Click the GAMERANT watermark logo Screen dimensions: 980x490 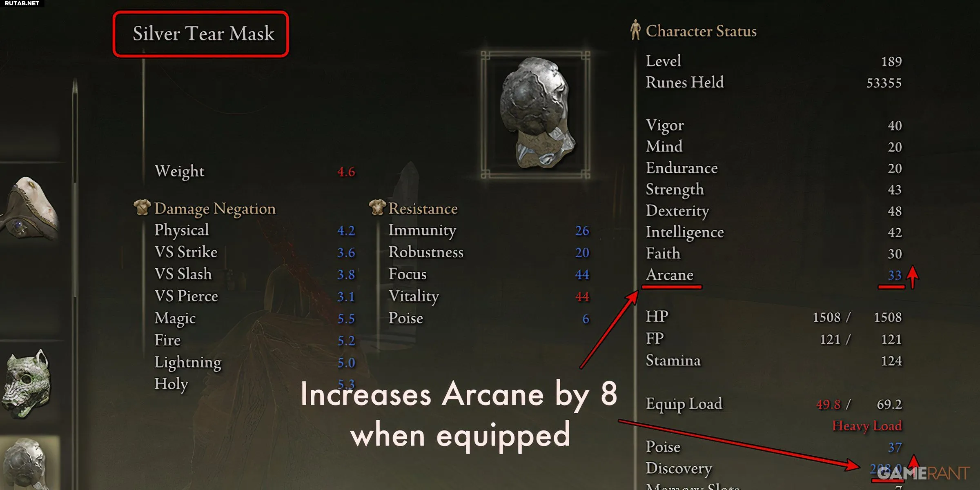(x=924, y=474)
